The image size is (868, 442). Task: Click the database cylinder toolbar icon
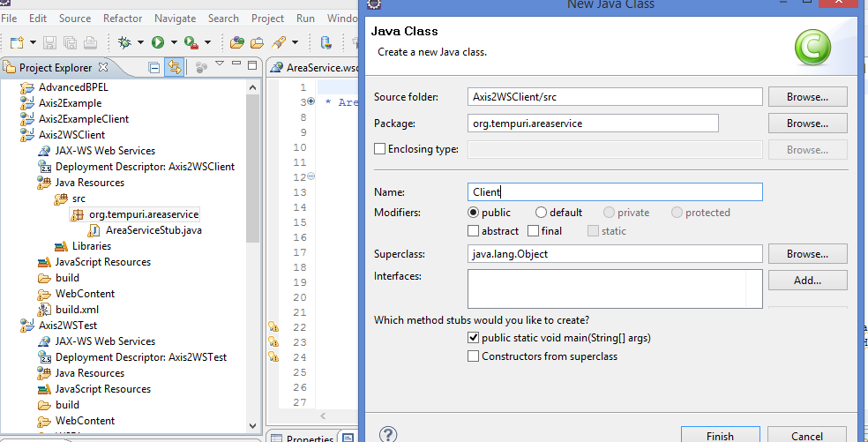tap(326, 42)
